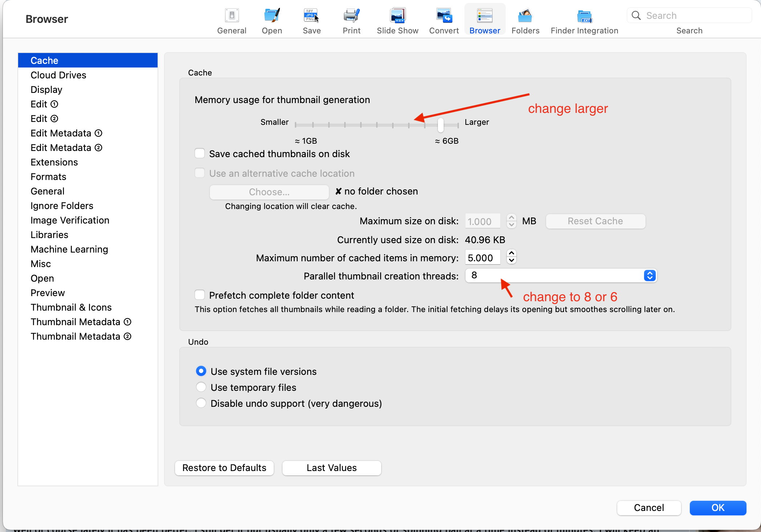This screenshot has height=532, width=761.
Task: Toggle Use an alternative cache location
Action: (x=201, y=173)
